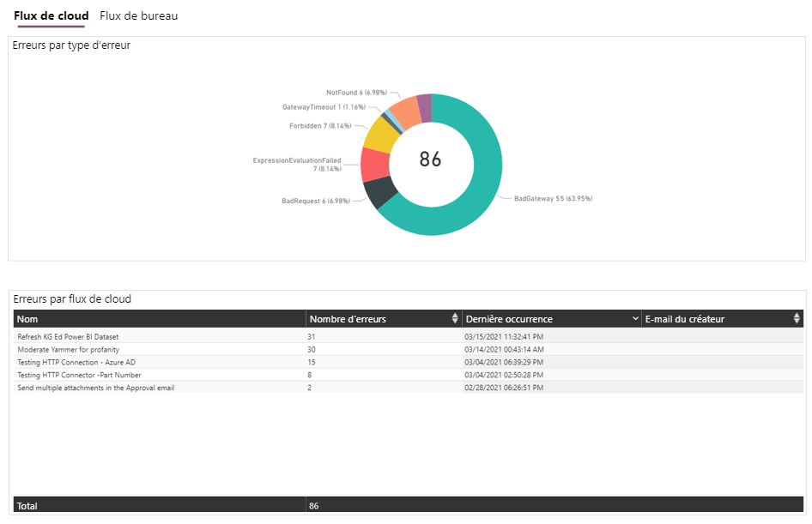Click the Total row label

click(27, 506)
